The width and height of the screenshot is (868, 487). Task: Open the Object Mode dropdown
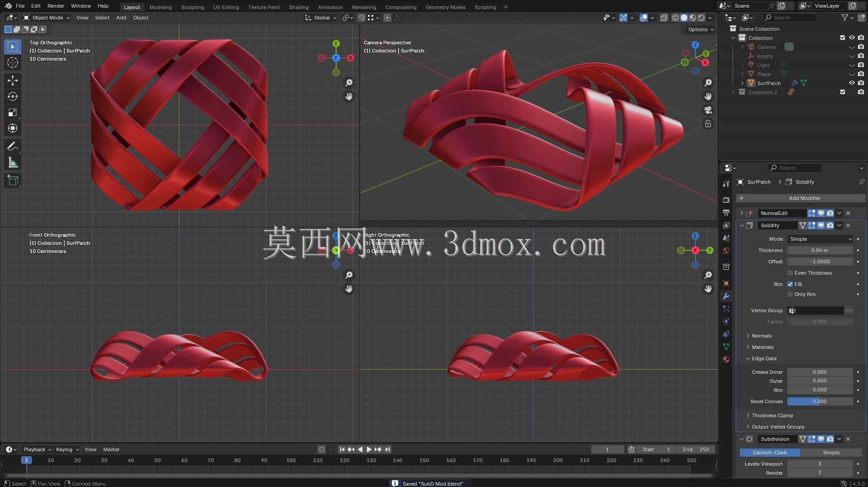tap(46, 18)
